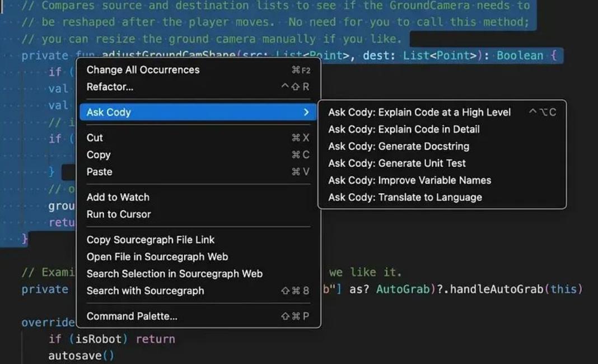The height and width of the screenshot is (364, 598).
Task: Click the 'this' argument in handleAutoGrab
Action: click(563, 289)
